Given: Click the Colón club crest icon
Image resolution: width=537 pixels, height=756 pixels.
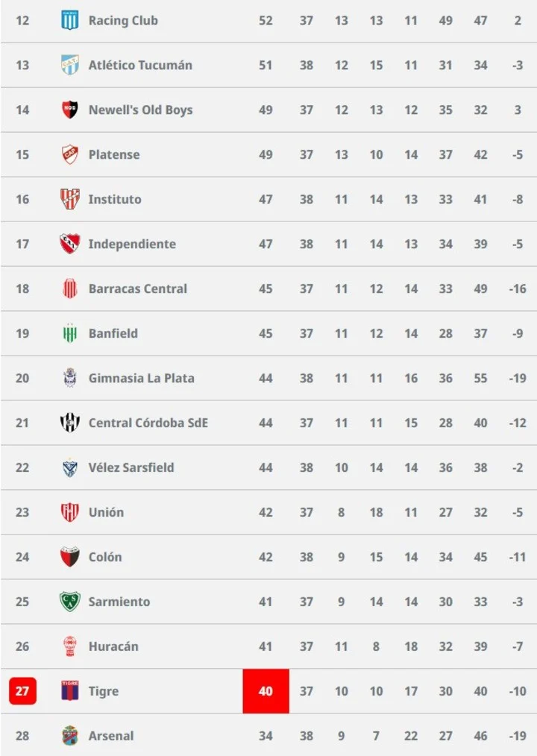Looking at the screenshot, I should click(x=69, y=557).
